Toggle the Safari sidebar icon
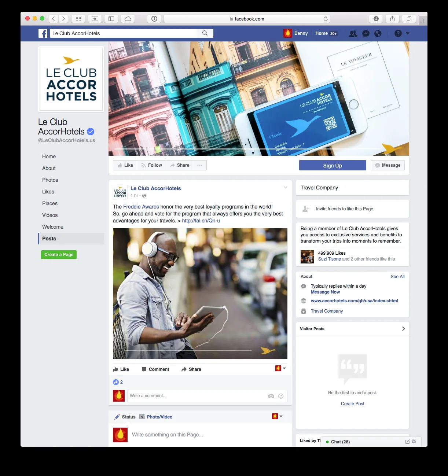This screenshot has height=476, width=448. 111,19
